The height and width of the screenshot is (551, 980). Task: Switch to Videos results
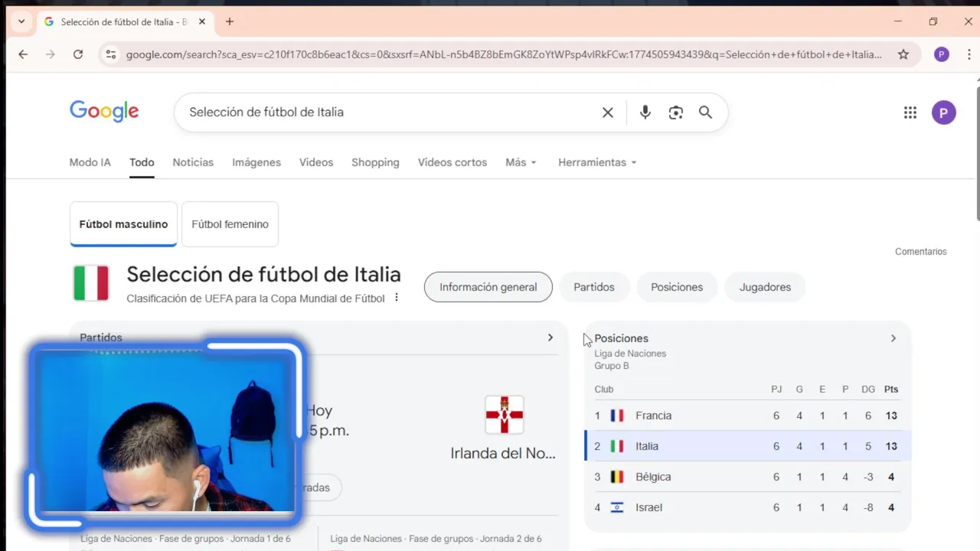click(x=316, y=162)
